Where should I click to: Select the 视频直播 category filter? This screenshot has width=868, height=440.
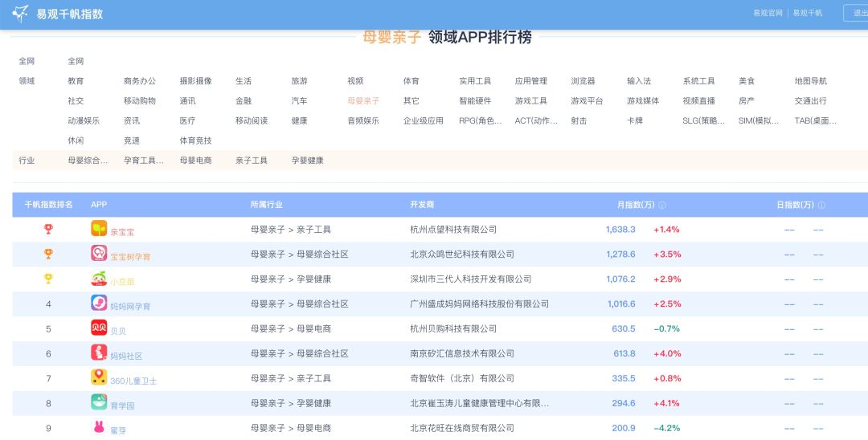[698, 101]
